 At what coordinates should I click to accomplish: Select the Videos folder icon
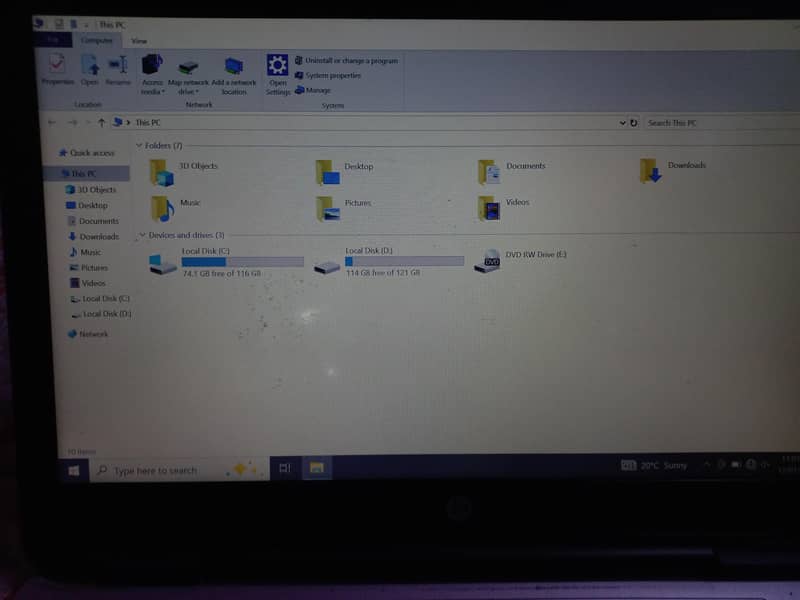(489, 208)
